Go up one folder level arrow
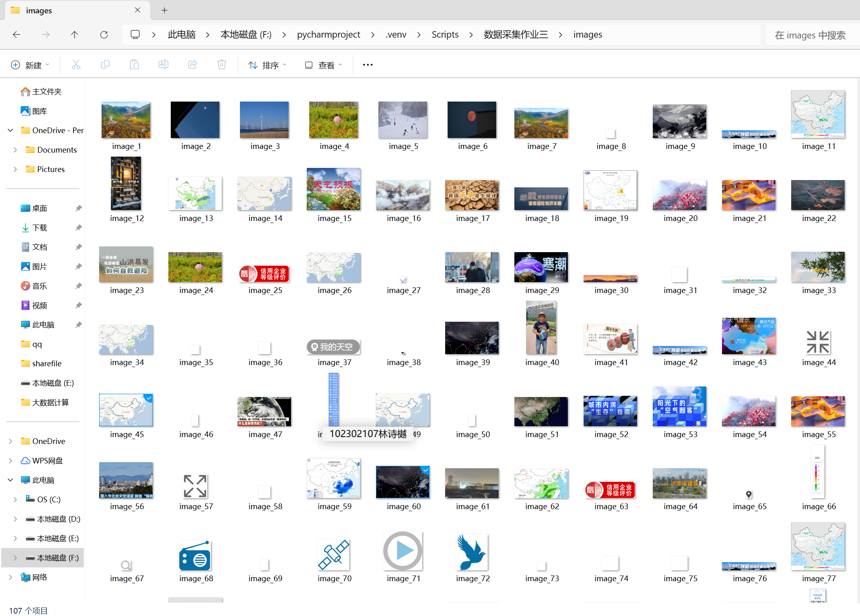Screen dimensions: 860x616 coord(74,35)
